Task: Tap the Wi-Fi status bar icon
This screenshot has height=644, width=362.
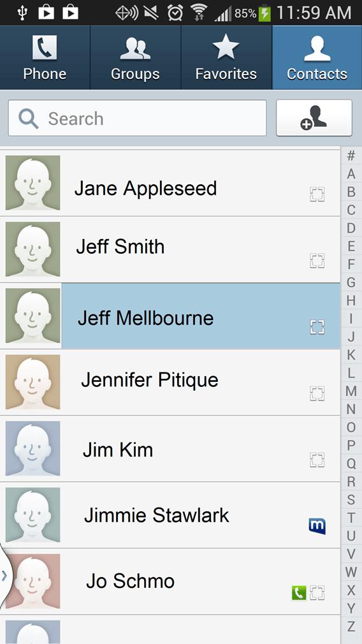Action: point(199,13)
